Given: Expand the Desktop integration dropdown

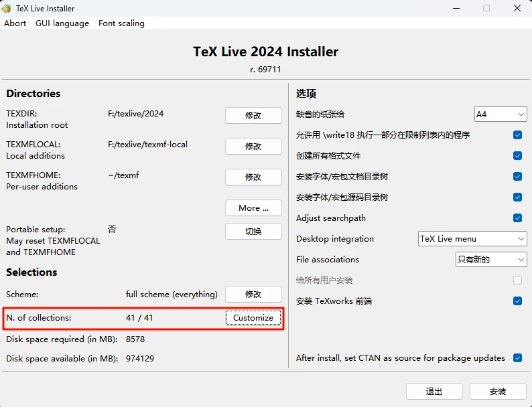Looking at the screenshot, I should 472,238.
